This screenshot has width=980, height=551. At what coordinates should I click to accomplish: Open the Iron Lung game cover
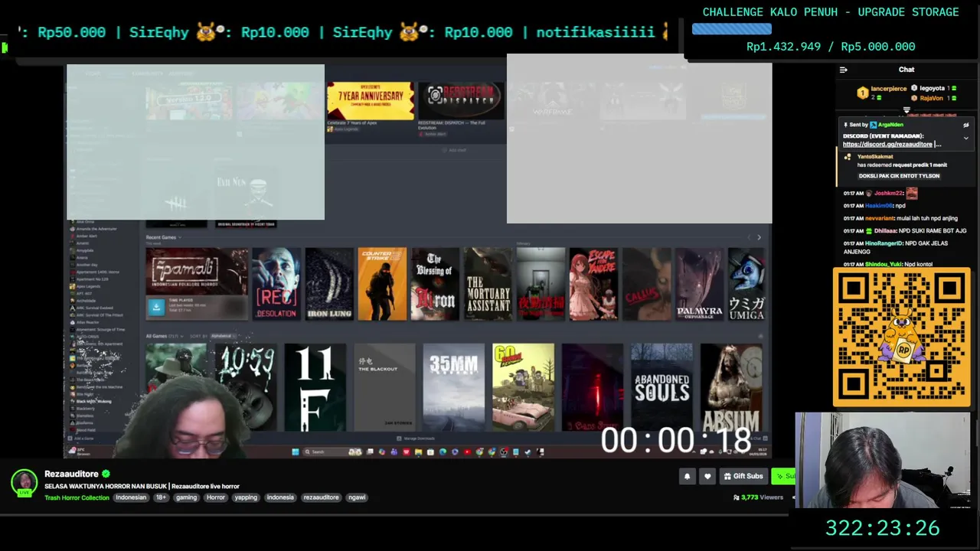point(329,283)
